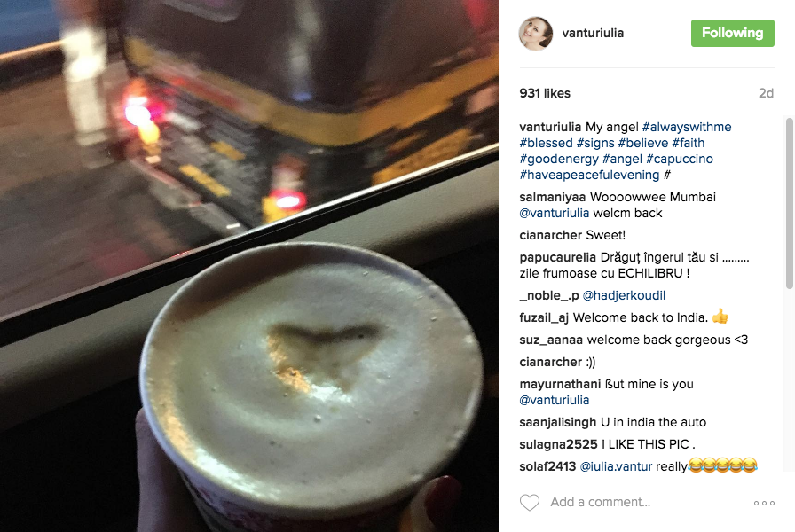Open the vanturiulia username in the header
Screen dimensions: 795x532
593,33
